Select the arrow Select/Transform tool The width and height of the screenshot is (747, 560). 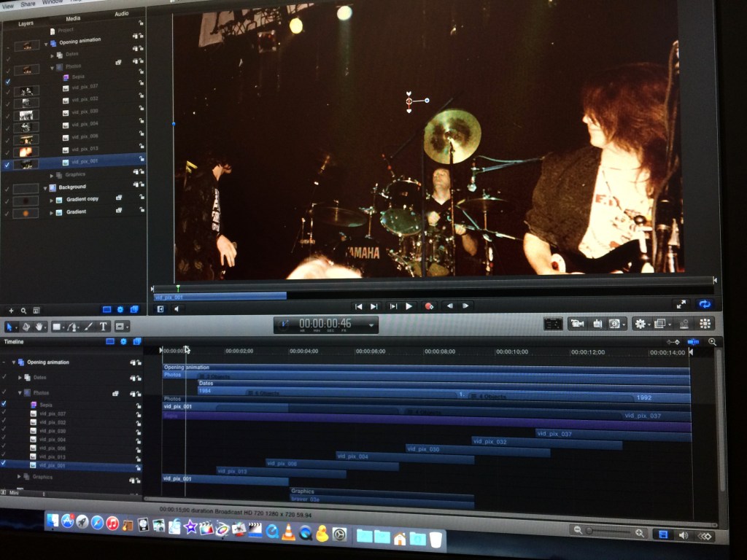coord(10,327)
